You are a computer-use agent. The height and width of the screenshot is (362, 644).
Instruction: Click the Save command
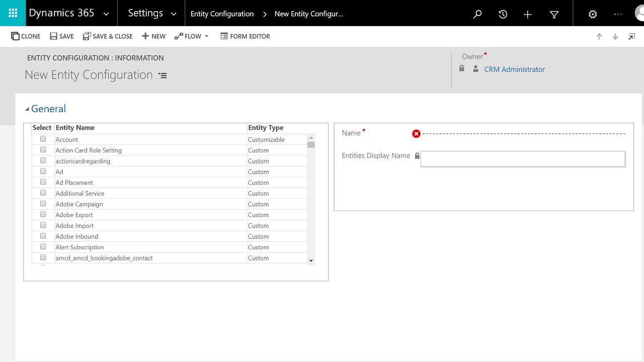62,36
